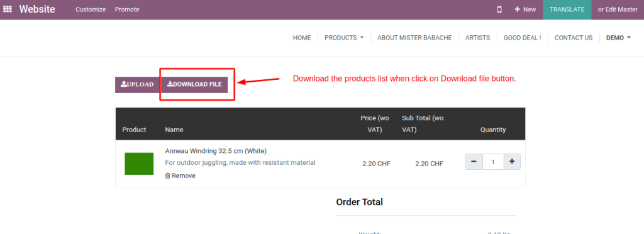Open the Customize menu
This screenshot has width=644, height=234.
(91, 9)
